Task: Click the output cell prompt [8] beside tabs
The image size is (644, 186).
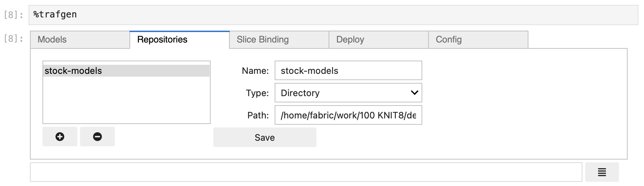Action: (14, 39)
